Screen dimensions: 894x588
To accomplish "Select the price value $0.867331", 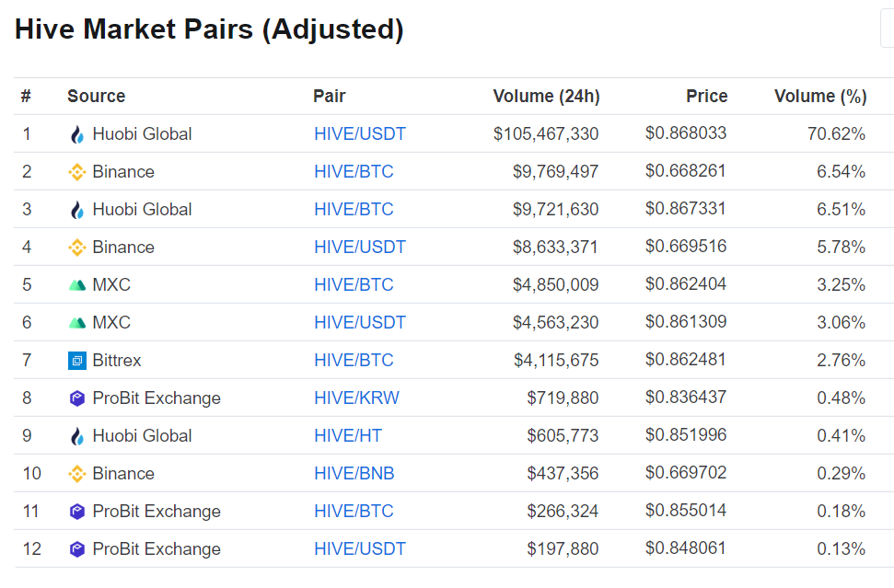I will pos(686,209).
